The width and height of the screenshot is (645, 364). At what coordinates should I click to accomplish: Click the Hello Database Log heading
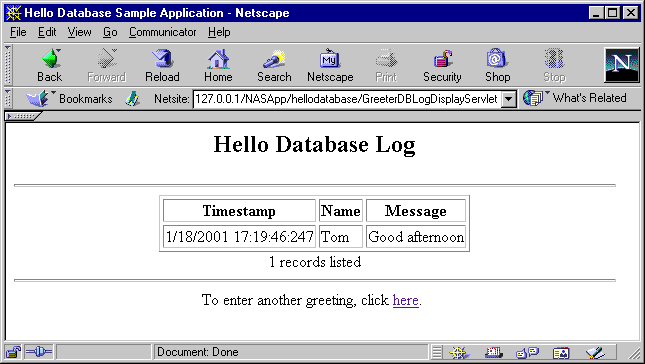(314, 144)
